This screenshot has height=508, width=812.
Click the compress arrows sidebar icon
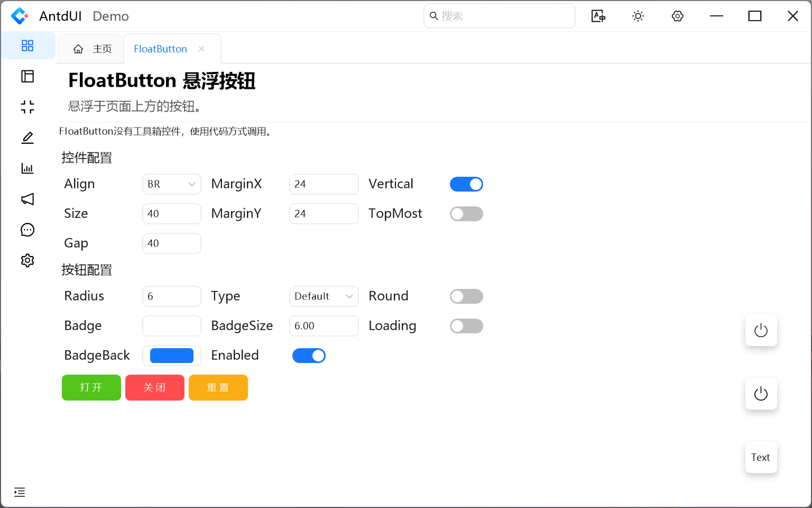27,107
